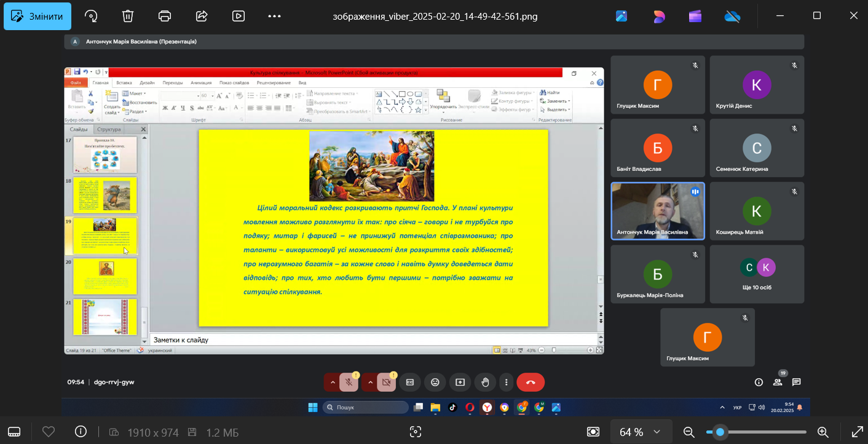Click the PowerPoint save icon in quick access
Image resolution: width=868 pixels, height=444 pixels.
point(77,72)
